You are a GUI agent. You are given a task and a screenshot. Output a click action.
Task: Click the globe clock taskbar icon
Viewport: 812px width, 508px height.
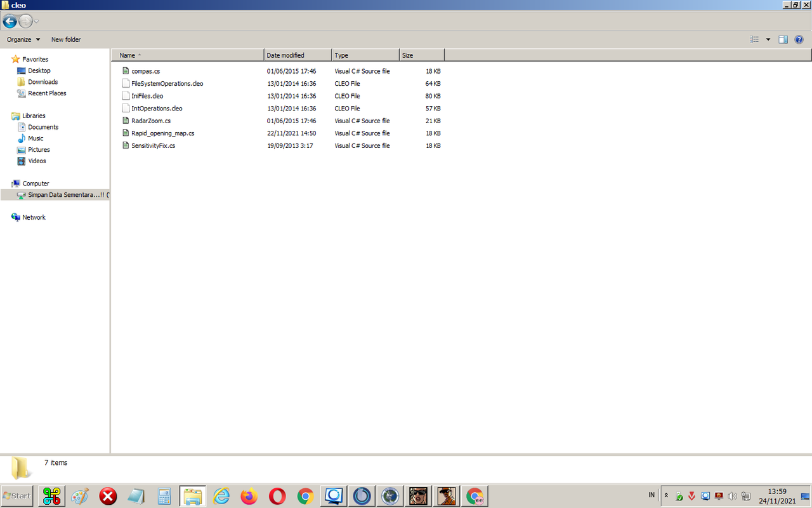390,496
